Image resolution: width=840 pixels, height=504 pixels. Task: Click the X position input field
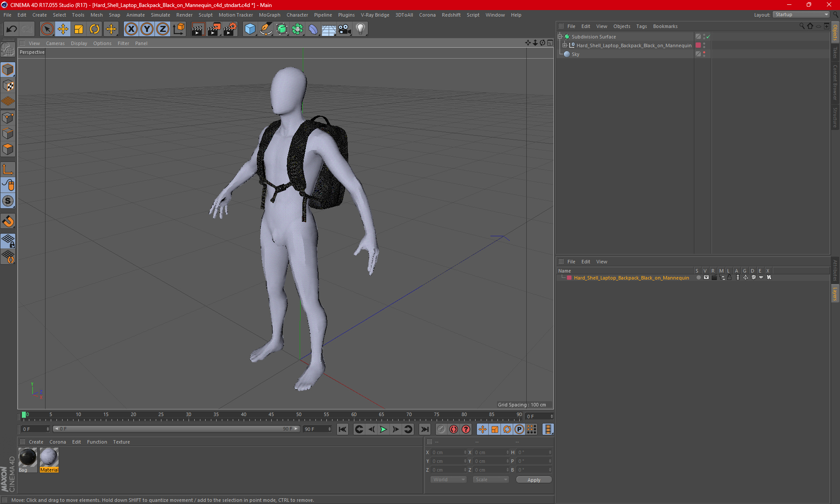[448, 452]
